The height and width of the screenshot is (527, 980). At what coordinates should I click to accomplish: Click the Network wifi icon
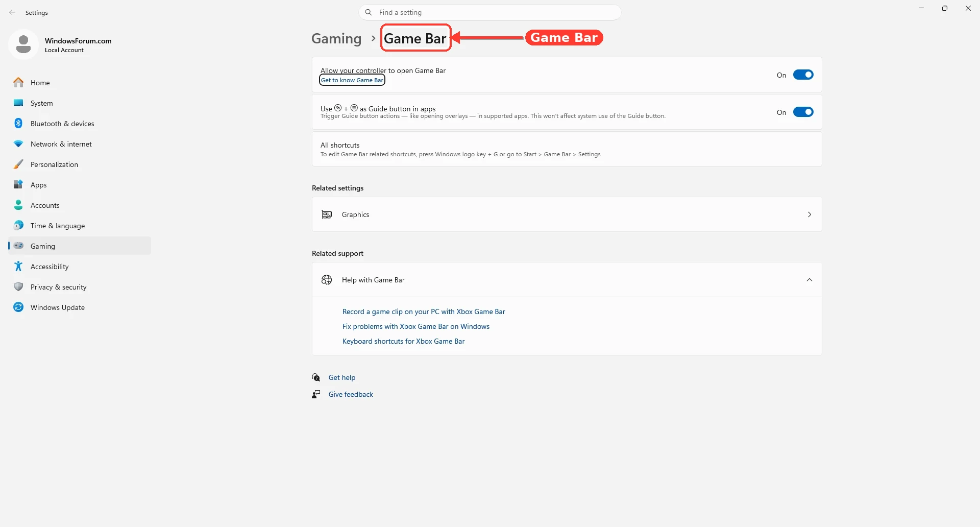pyautogui.click(x=18, y=144)
